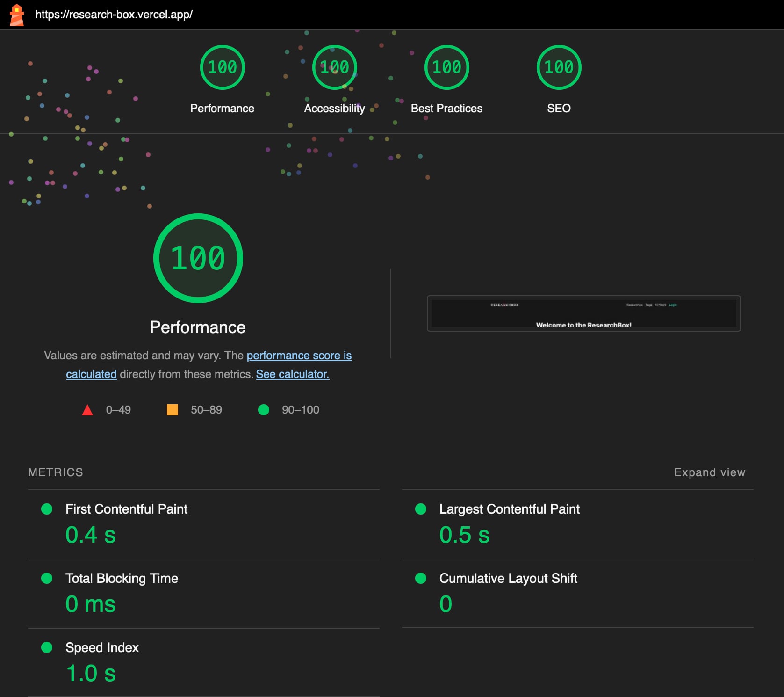Click the Cumulative Layout Shift metric label
The height and width of the screenshot is (697, 784).
[x=509, y=578]
